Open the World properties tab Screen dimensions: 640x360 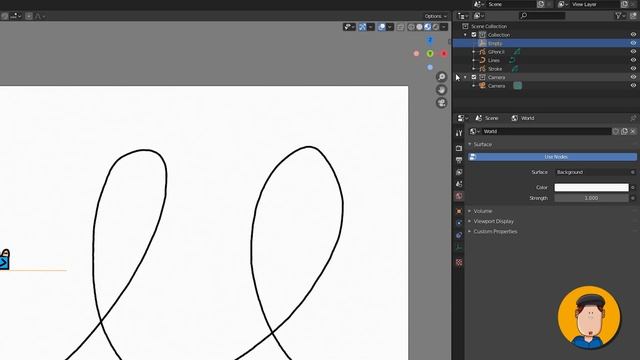click(x=459, y=196)
